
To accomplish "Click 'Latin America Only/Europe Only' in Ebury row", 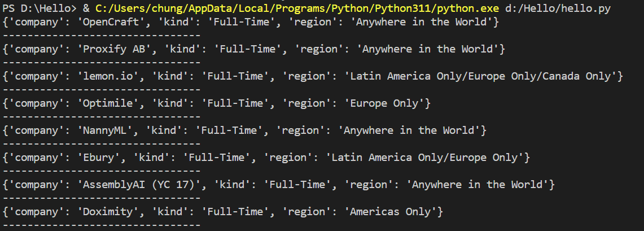I will pos(424,158).
